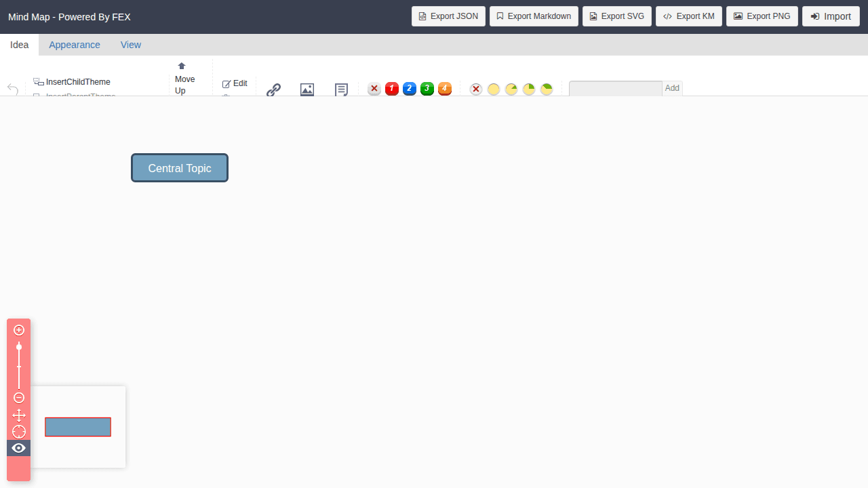The width and height of the screenshot is (868, 488).
Task: Click the Add tag button
Action: 672,88
